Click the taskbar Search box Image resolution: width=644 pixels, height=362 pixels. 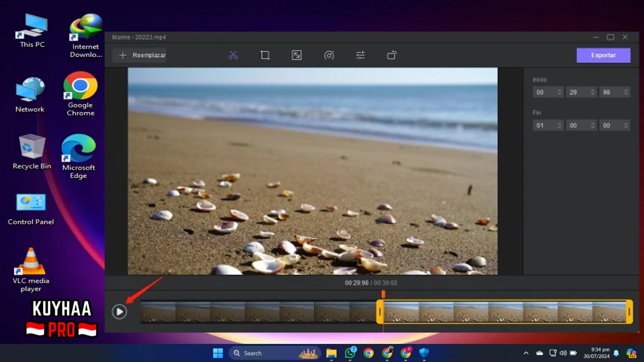coord(276,353)
